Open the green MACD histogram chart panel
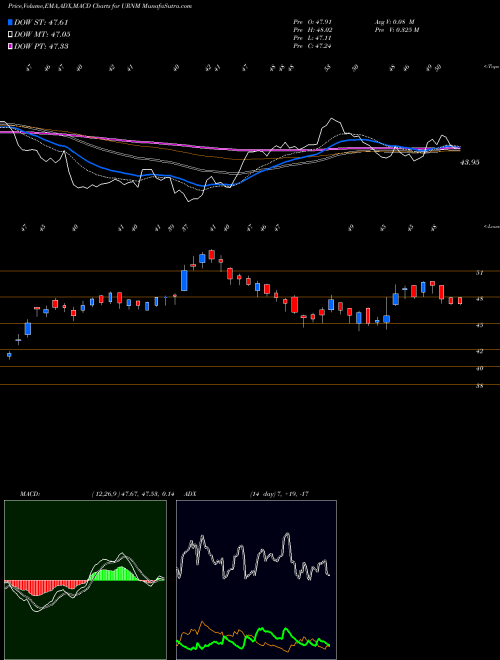Viewport: 500px width, 660px height. pos(85,580)
